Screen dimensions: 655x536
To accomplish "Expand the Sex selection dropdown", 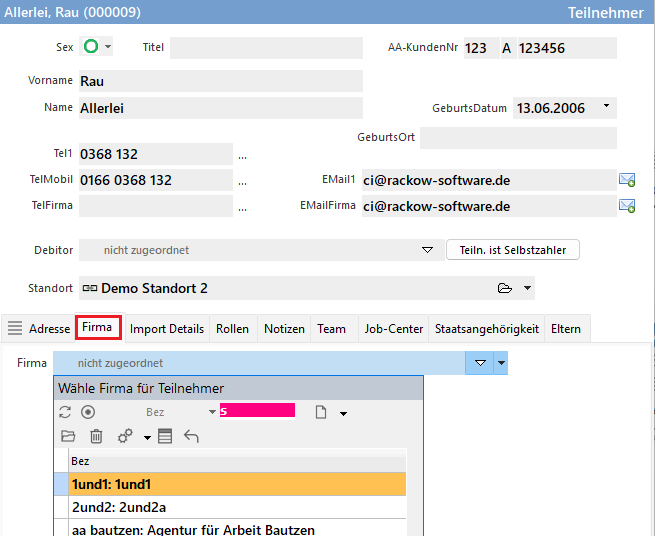I will [x=108, y=47].
